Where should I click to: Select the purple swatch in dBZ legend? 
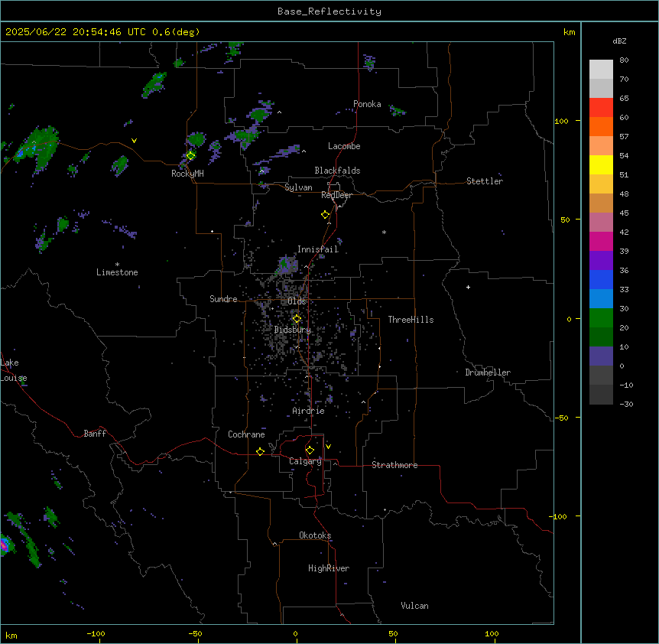coord(601,261)
